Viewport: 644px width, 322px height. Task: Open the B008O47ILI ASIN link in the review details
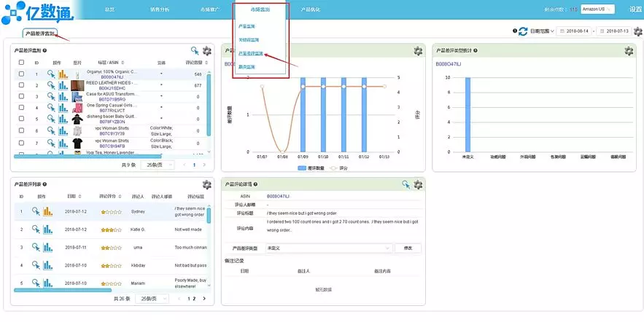click(278, 197)
